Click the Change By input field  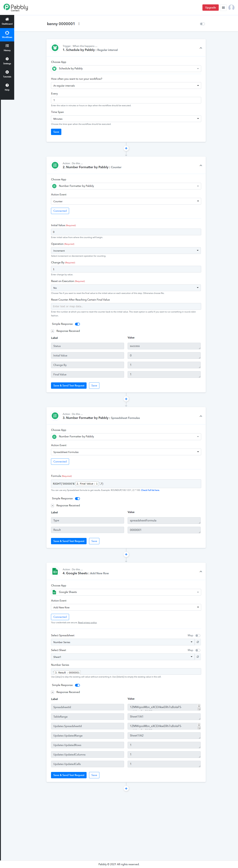(126, 269)
